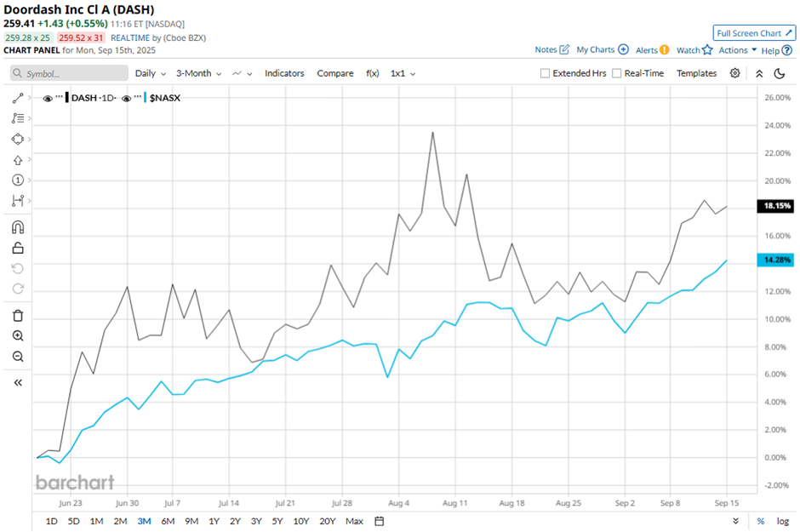Select the 10Y time range

(301, 521)
